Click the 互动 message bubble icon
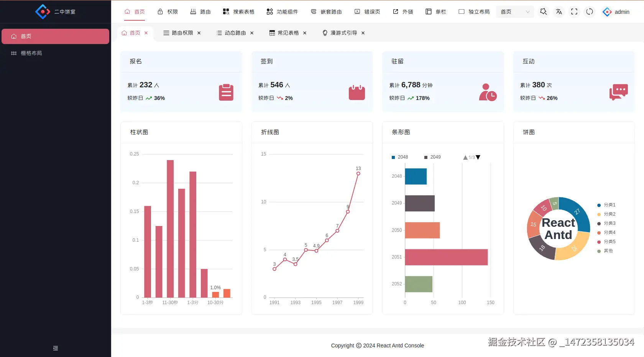The image size is (644, 357). [x=619, y=92]
